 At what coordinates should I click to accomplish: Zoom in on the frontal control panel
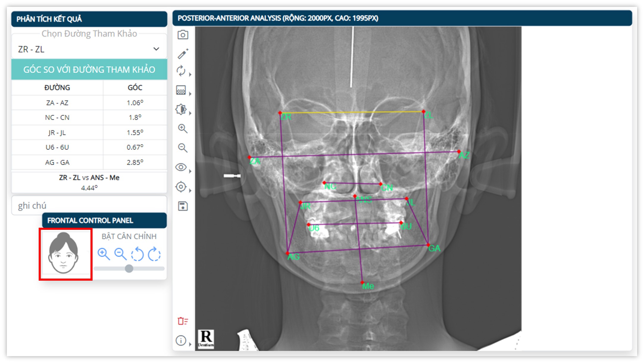(104, 254)
